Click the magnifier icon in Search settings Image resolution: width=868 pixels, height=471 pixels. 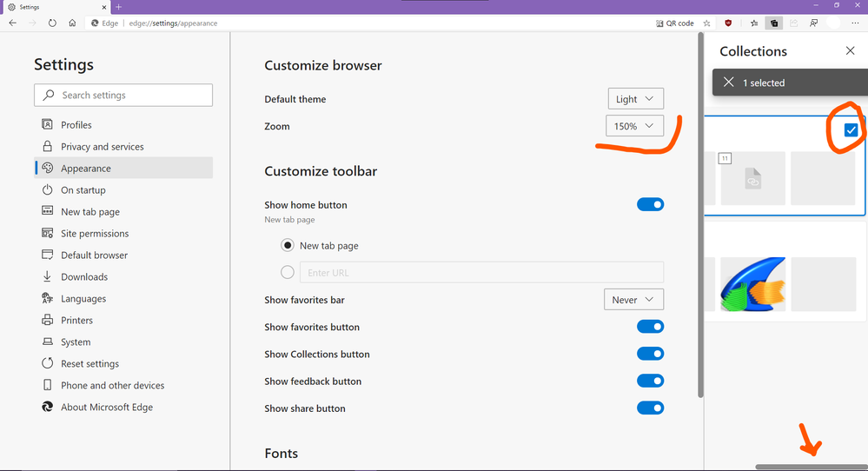click(49, 96)
